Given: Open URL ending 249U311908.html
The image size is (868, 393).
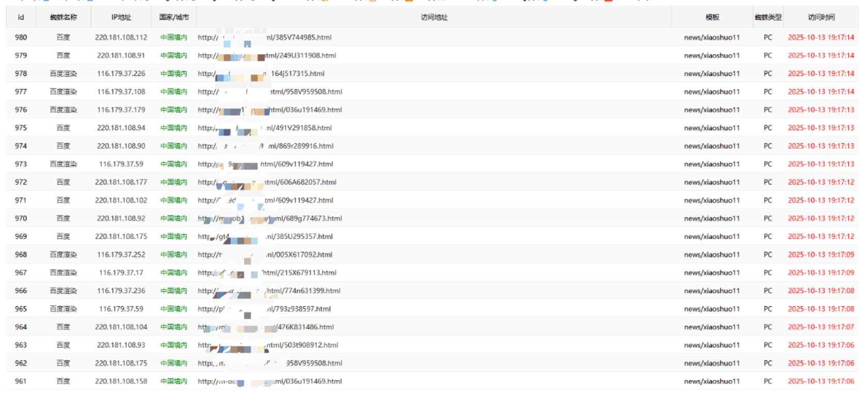Looking at the screenshot, I should tap(267, 56).
